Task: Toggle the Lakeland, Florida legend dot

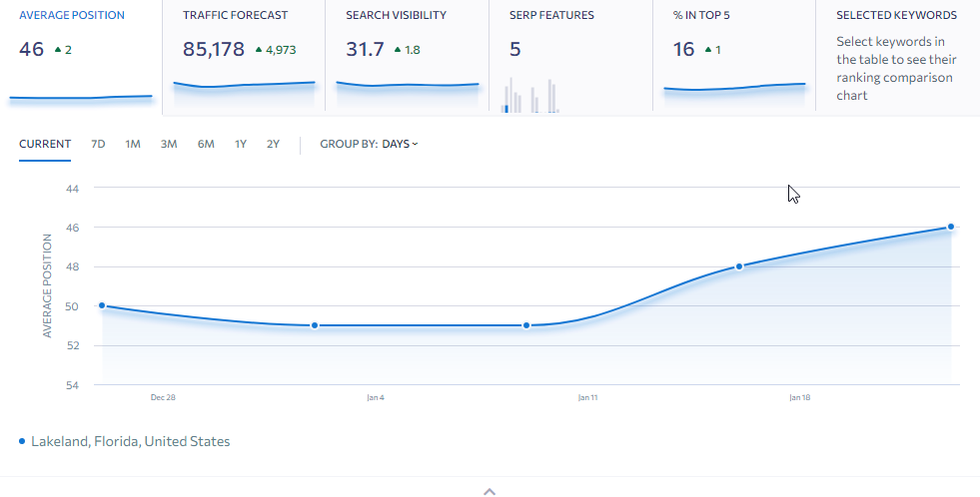Action: coord(22,441)
